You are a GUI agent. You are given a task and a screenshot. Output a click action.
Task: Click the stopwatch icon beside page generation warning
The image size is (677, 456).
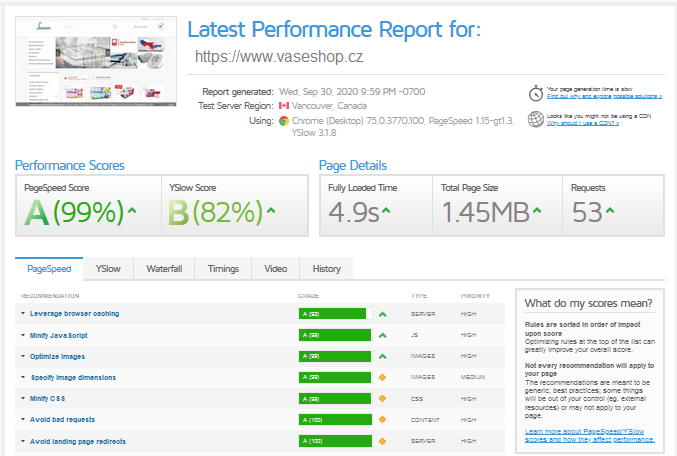tap(537, 94)
